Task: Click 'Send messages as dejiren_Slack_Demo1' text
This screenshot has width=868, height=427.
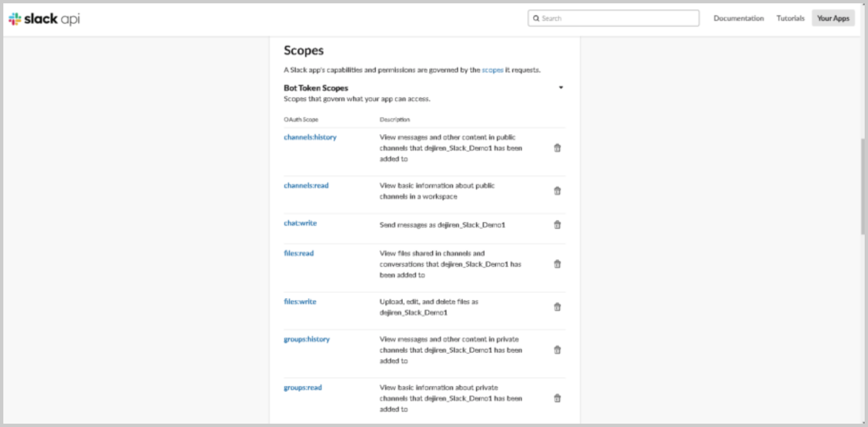Action: (442, 225)
